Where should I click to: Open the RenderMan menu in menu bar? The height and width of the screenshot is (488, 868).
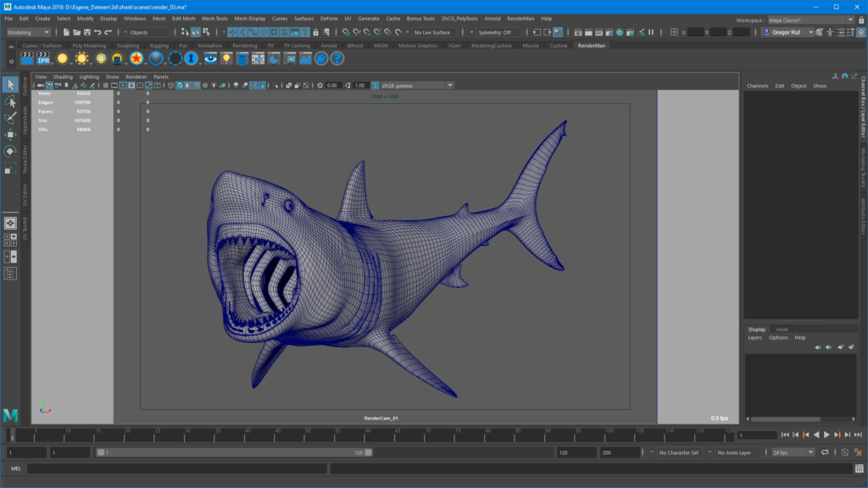tap(520, 19)
